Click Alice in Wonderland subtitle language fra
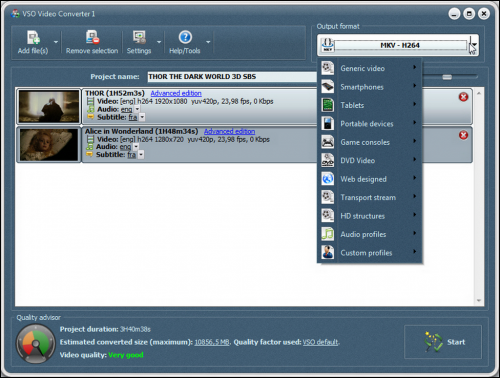Screen dimensions: 500x378 [x=131, y=155]
